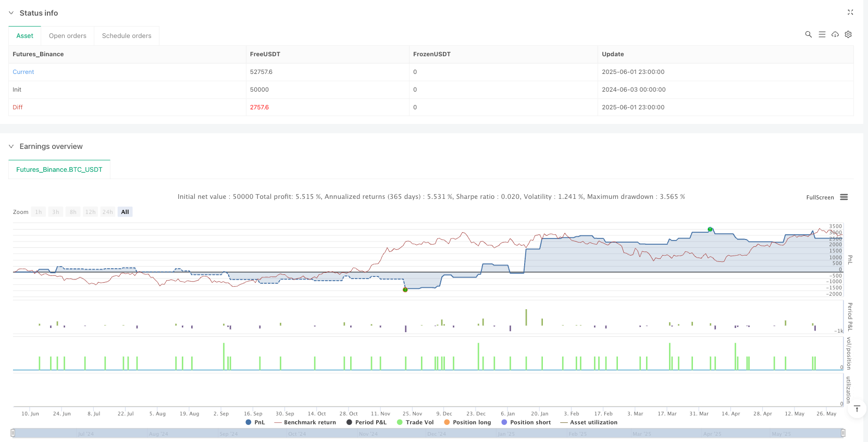Click the FullScreen text button
Image resolution: width=868 pixels, height=442 pixels.
pyautogui.click(x=820, y=197)
